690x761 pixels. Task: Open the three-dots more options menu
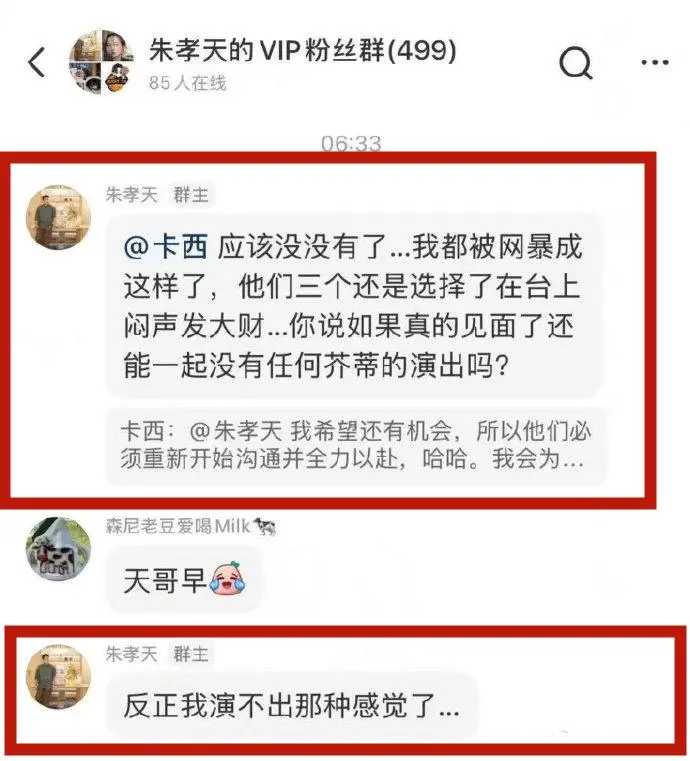(655, 62)
